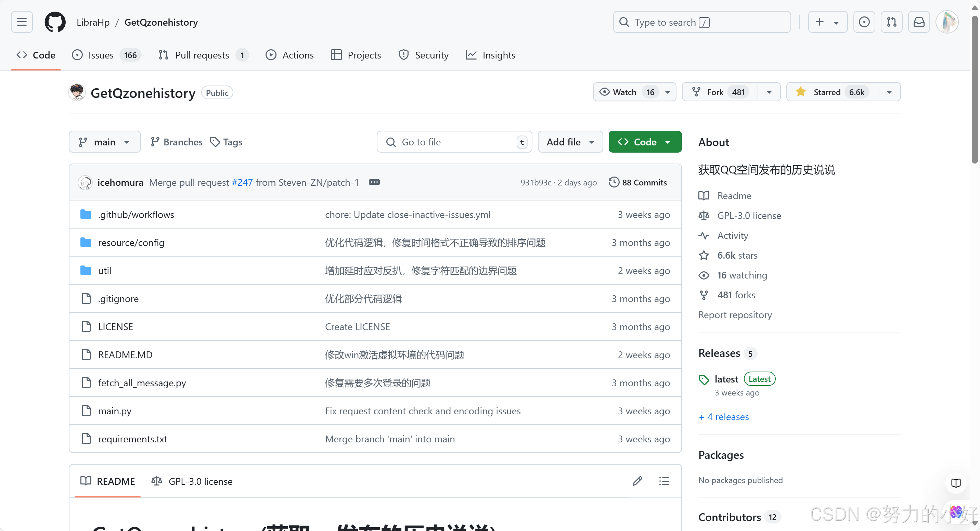Click the + 4 releases link
This screenshot has width=980, height=531.
pos(724,417)
